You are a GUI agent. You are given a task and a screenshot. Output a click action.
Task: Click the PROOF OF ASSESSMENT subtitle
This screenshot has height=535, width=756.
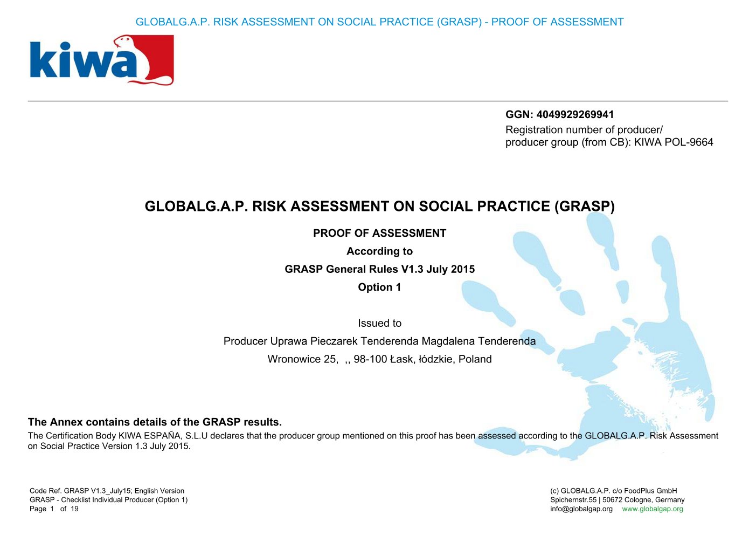(x=379, y=234)
